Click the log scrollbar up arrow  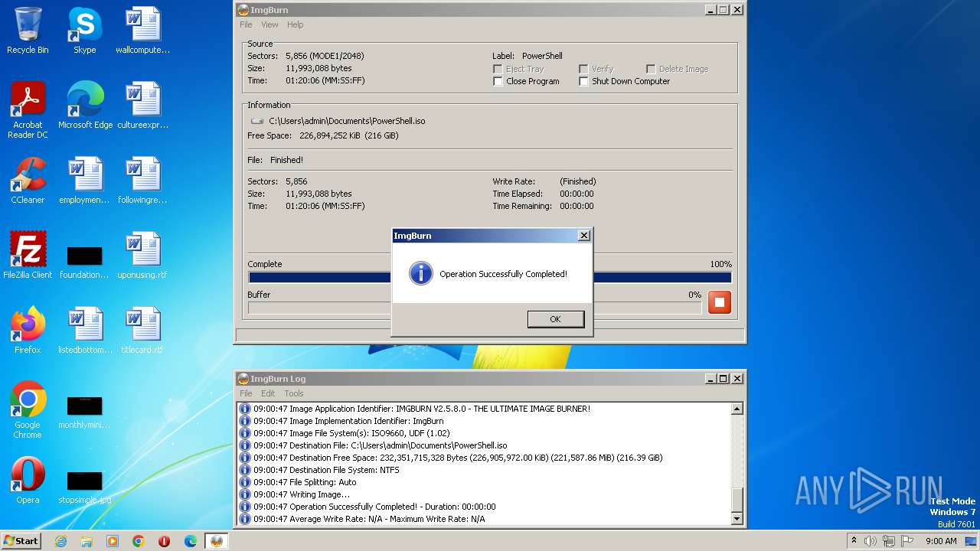click(737, 409)
